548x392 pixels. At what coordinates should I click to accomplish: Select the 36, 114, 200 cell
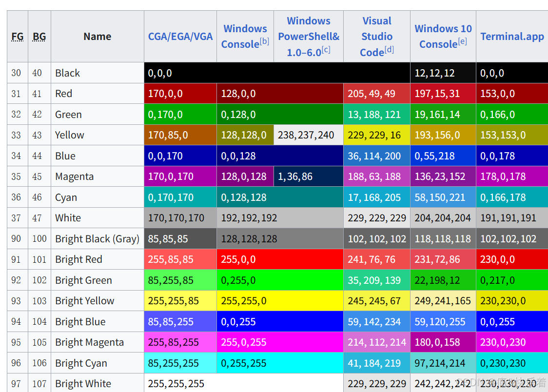377,156
